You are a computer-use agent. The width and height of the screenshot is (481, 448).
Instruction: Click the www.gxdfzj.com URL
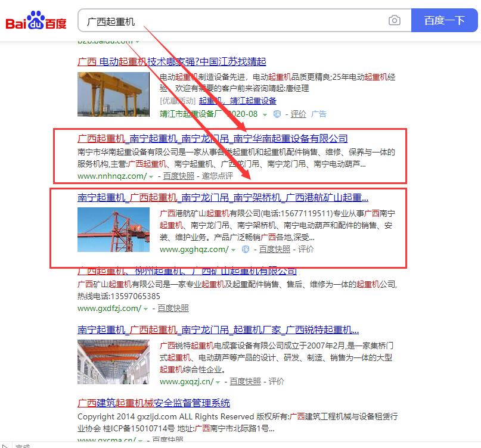point(110,308)
